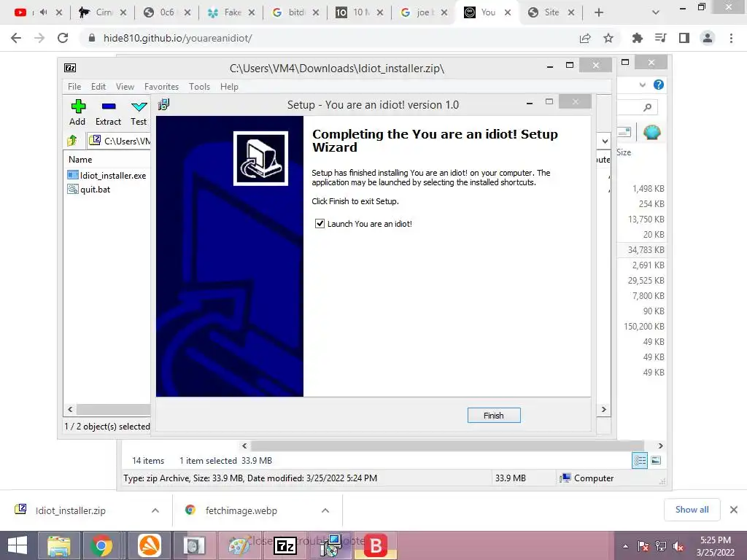This screenshot has height=560, width=747.
Task: Open the File menu in 7-Zip
Action: coord(74,87)
